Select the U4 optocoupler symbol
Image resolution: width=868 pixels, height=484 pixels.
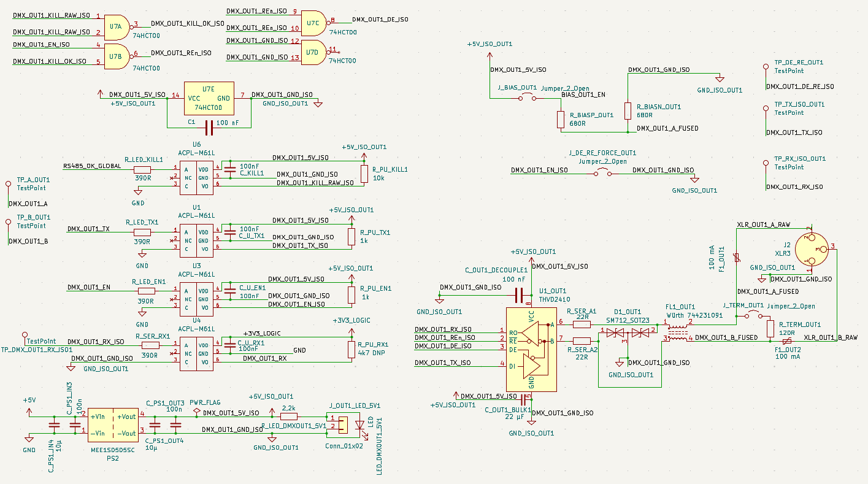click(196, 353)
